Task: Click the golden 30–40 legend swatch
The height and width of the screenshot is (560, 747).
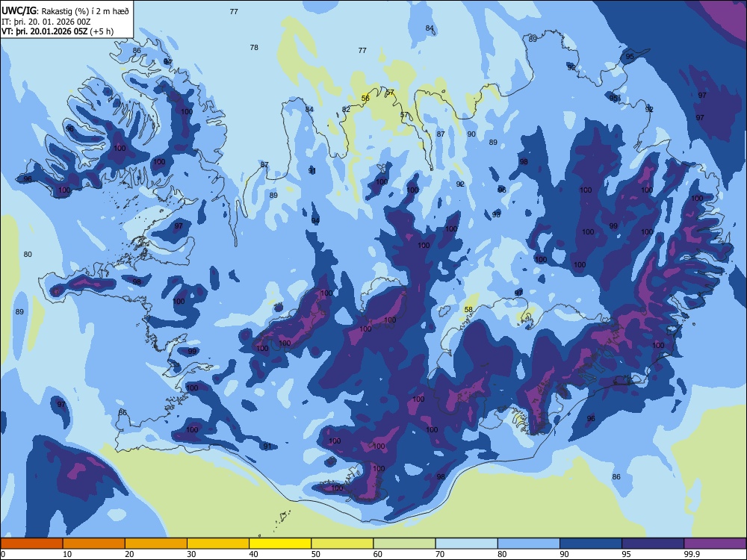Action: pyautogui.click(x=218, y=544)
